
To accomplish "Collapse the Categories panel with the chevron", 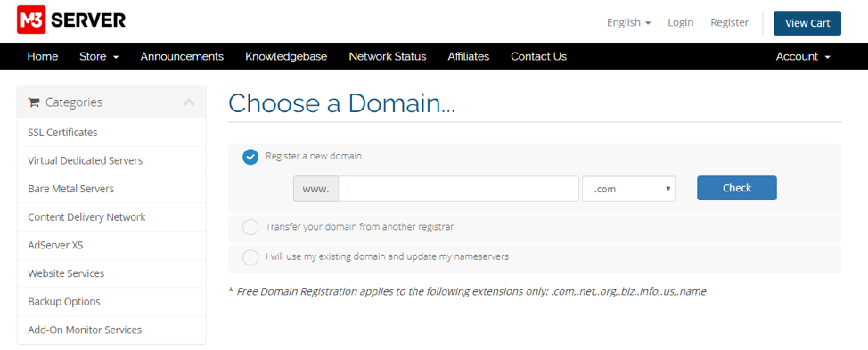I will tap(189, 102).
